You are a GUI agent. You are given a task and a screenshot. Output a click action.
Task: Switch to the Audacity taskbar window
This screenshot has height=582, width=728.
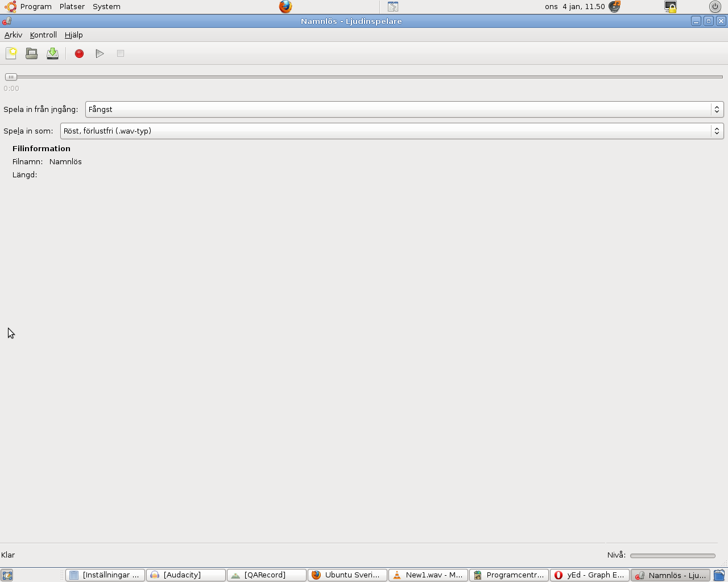[x=186, y=575]
